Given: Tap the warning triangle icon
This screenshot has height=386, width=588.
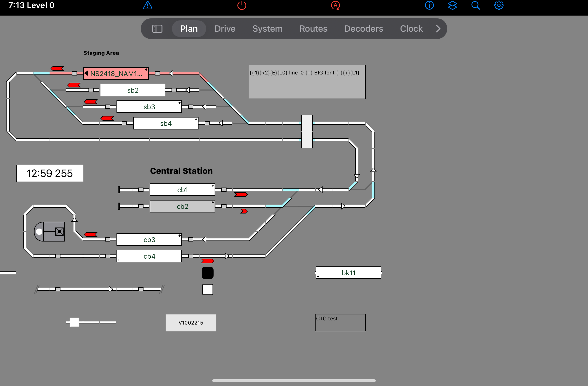Looking at the screenshot, I should pos(148,5).
